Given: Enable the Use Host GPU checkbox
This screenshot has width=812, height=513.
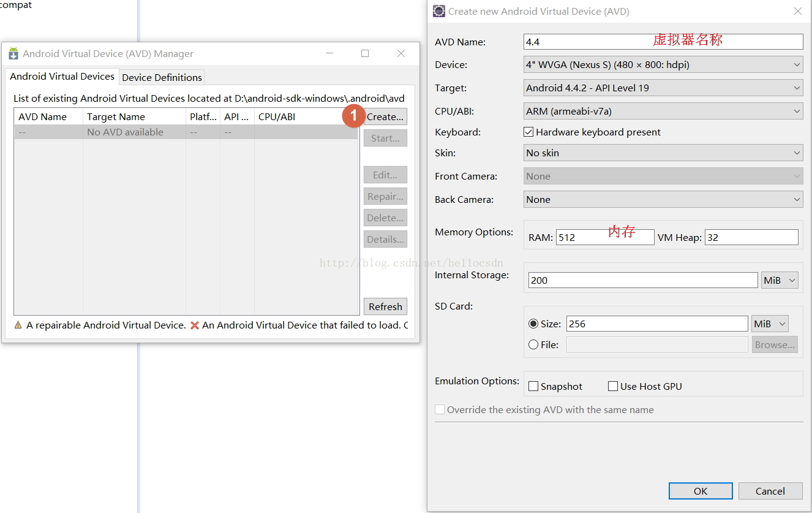Looking at the screenshot, I should pos(613,386).
